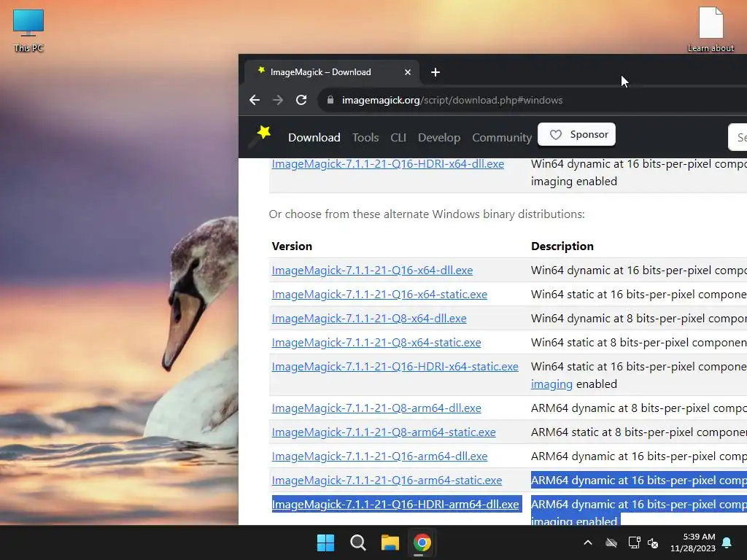Open the Learn about desktop file icon
The image size is (747, 560).
pos(711,29)
